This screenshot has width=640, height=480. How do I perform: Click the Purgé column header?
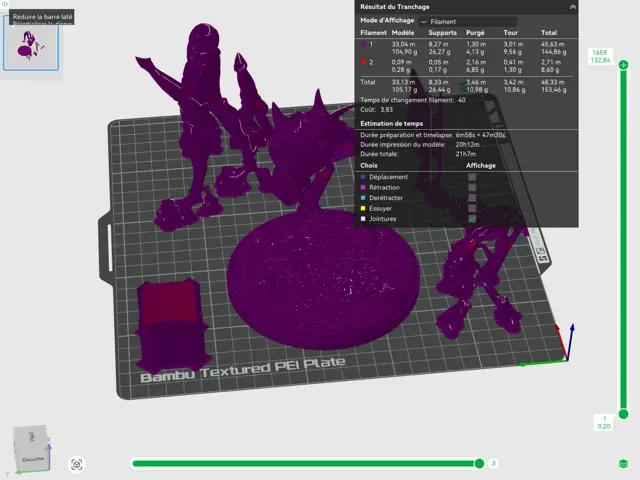tap(475, 33)
